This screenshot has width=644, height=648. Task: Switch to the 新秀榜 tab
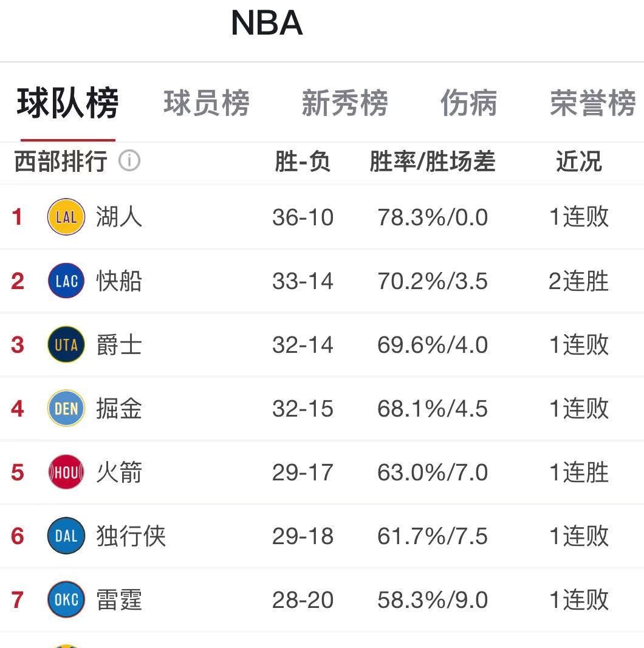click(345, 103)
